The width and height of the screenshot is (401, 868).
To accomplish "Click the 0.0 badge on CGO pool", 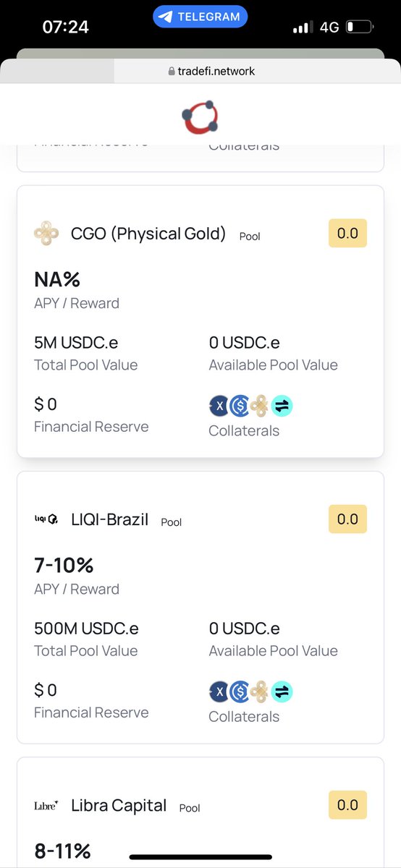I will coord(347,234).
